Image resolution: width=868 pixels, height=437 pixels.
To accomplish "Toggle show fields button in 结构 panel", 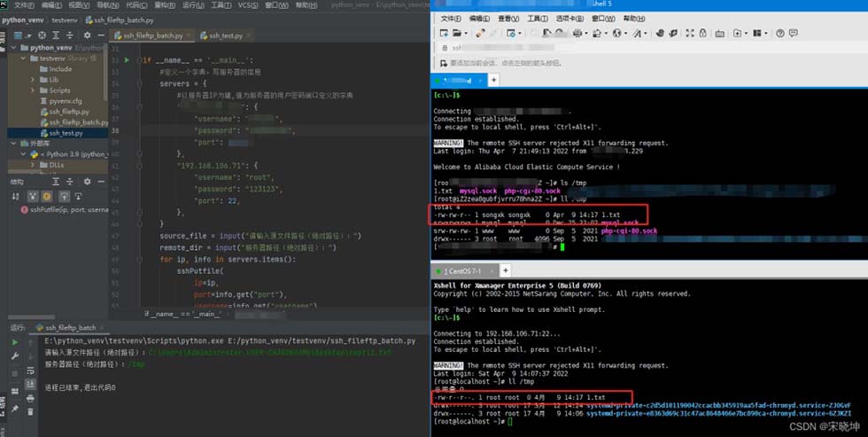I will click(x=46, y=196).
